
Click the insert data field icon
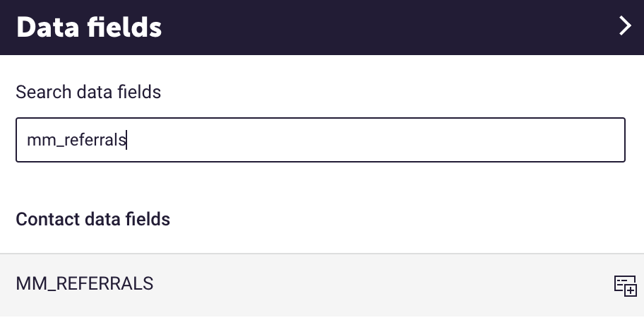tap(625, 285)
